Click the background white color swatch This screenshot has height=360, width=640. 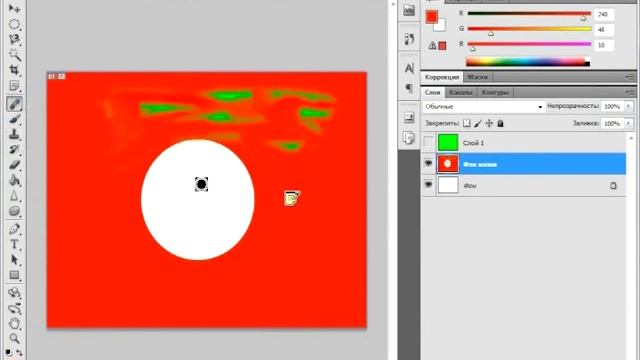(441, 27)
